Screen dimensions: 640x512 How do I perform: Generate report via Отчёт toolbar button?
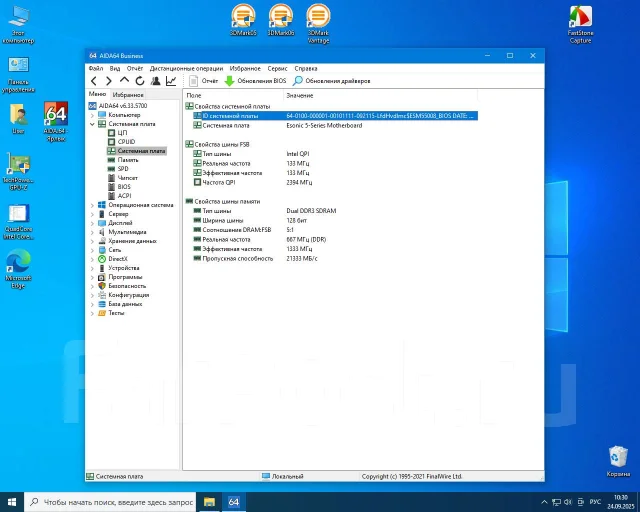[x=204, y=81]
